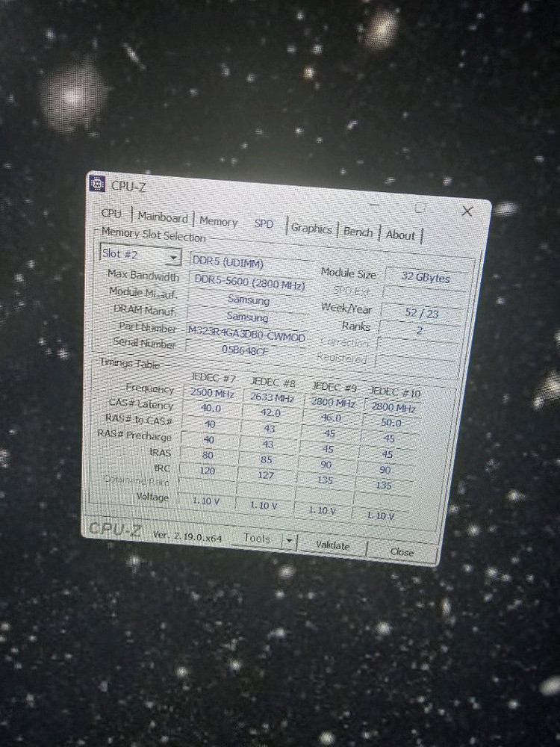Click the Ranks value 2
Screen dimensions: 560x747
pyautogui.click(x=419, y=329)
